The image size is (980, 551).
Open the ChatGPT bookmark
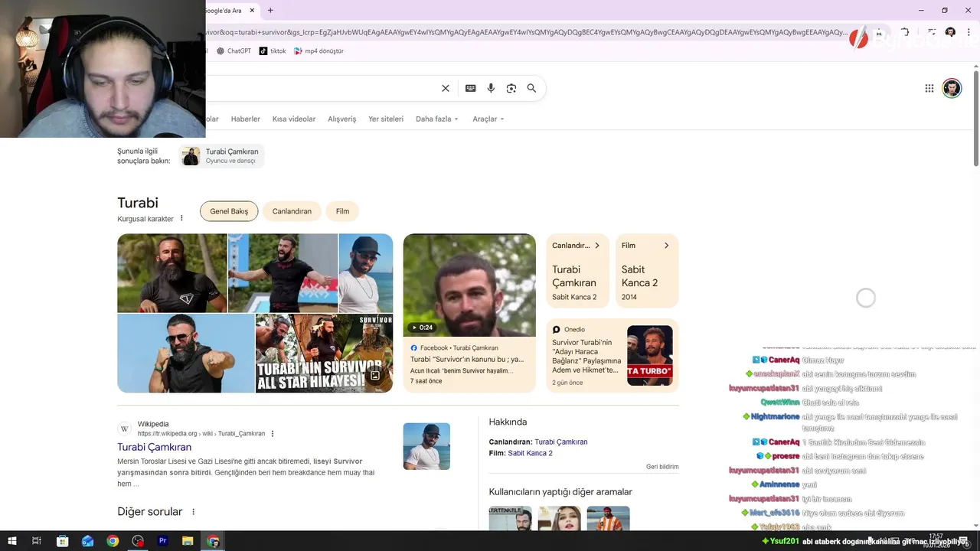click(x=234, y=51)
